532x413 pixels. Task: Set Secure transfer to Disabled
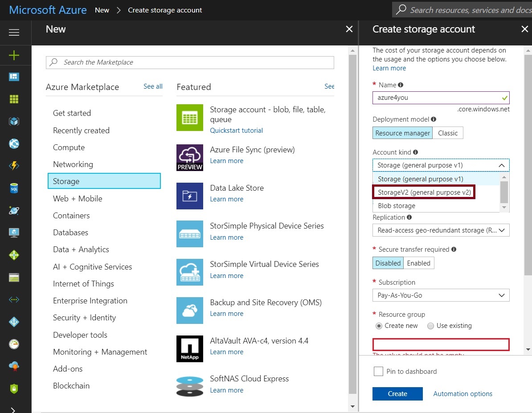(x=388, y=263)
